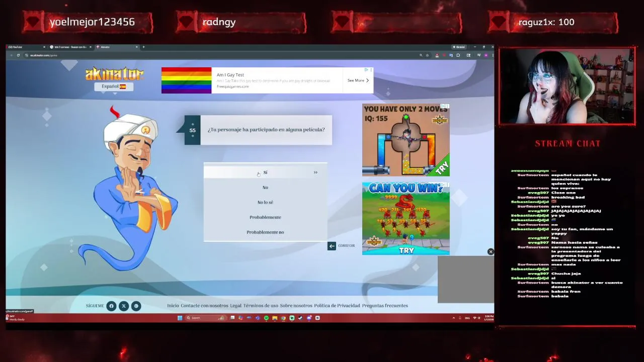Click the taskbar Search box
Screen dimensions: 644x362
pos(205,318)
